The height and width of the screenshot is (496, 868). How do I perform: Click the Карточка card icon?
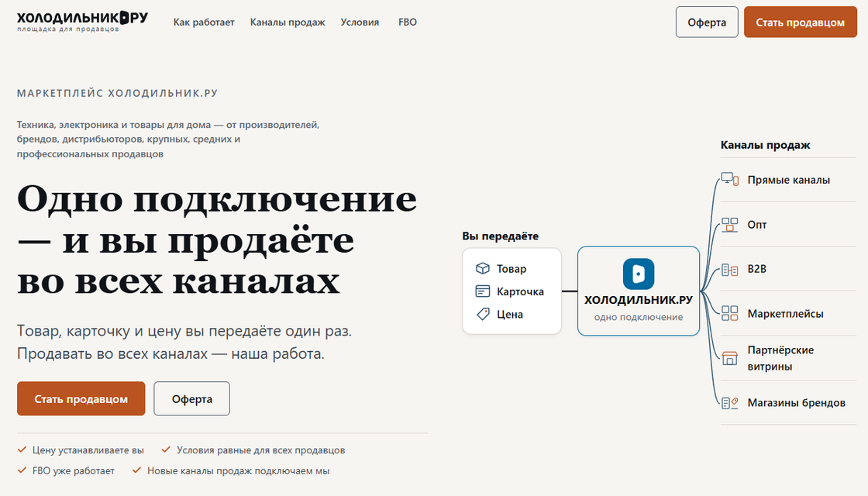click(x=483, y=291)
